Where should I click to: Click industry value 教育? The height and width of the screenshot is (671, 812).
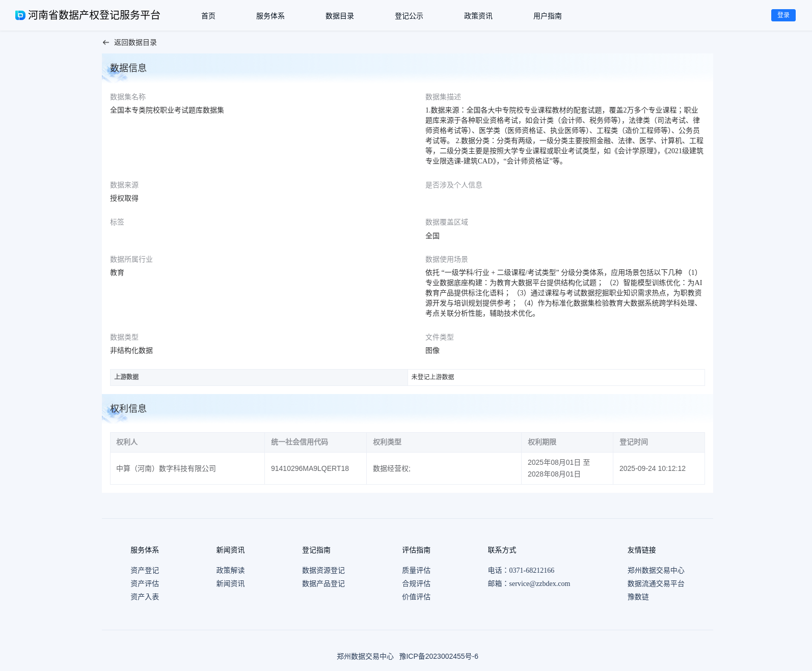[117, 272]
